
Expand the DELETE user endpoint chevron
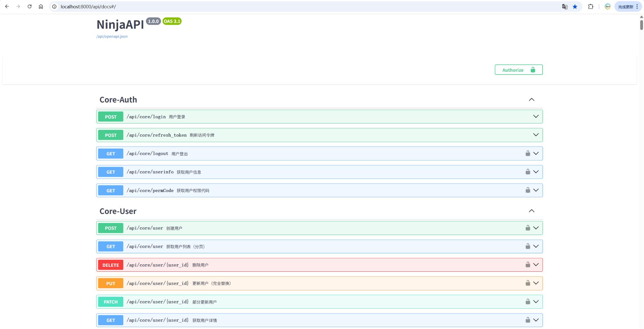pos(536,265)
